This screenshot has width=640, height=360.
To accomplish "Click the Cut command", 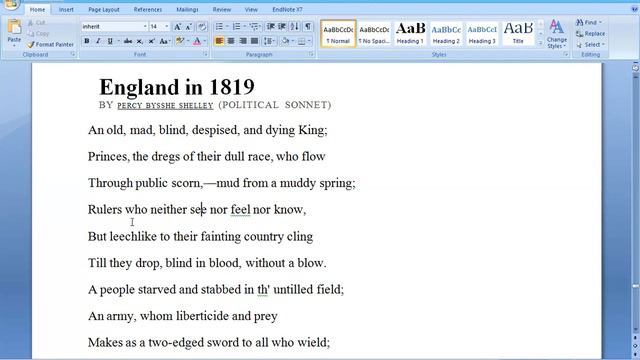I will point(37,23).
